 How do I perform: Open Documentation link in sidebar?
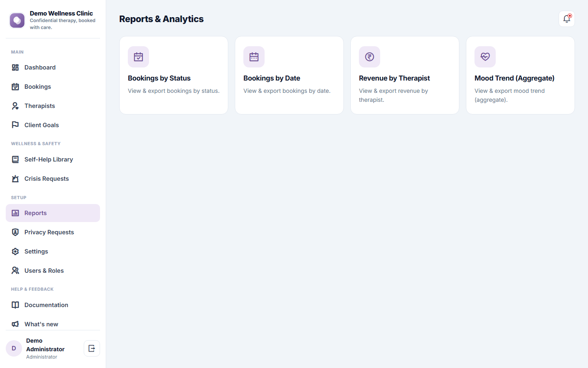click(x=53, y=305)
